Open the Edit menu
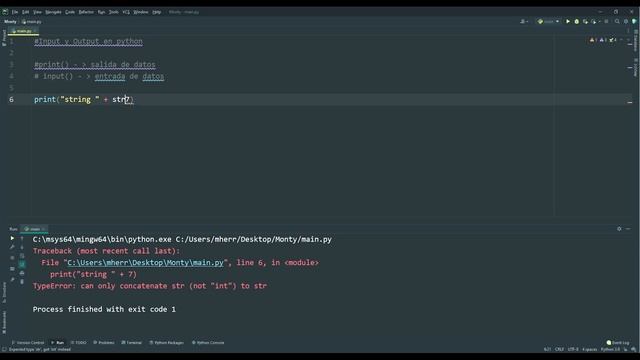 point(25,12)
